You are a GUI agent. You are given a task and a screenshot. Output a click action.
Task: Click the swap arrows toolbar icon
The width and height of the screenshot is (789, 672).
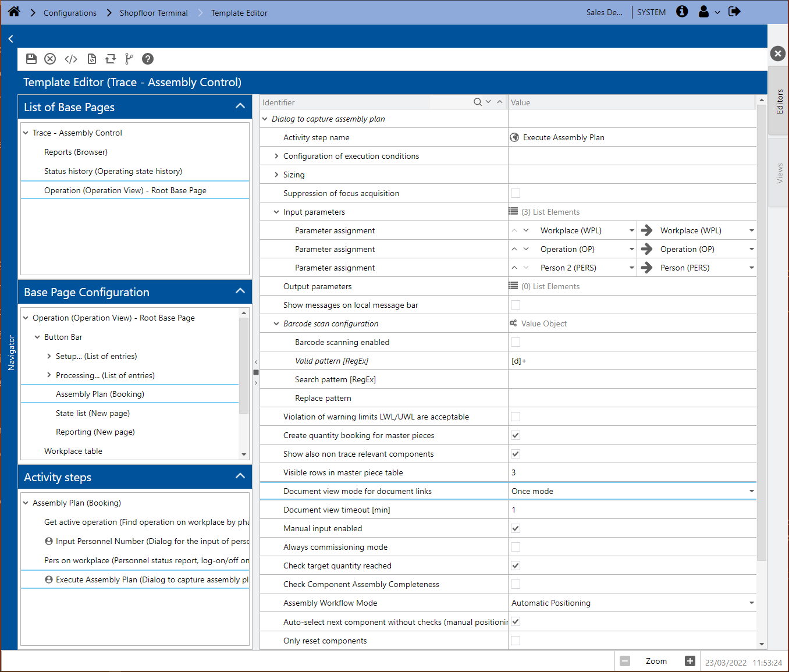[x=110, y=59]
